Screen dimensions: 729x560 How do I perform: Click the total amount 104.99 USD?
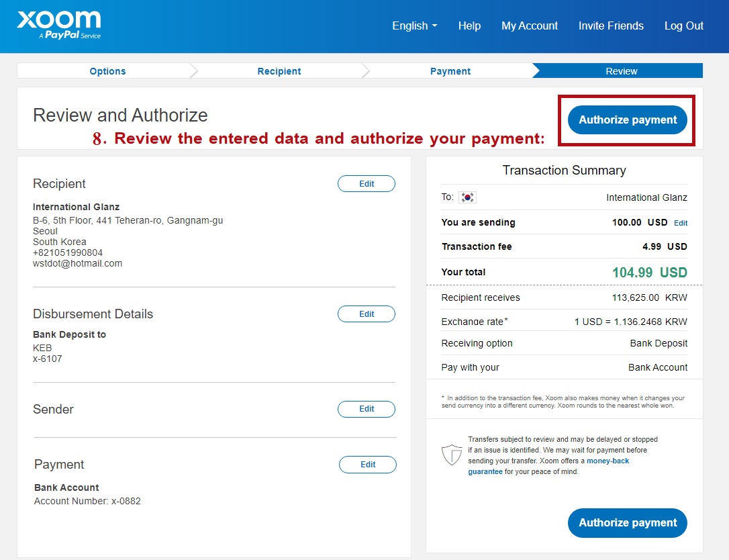(x=650, y=273)
